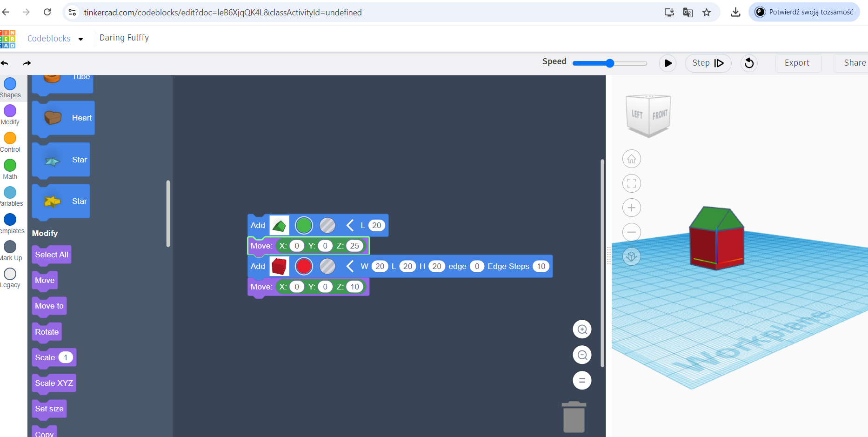This screenshot has width=868, height=437.
Task: Click the browser reload button
Action: click(x=47, y=12)
